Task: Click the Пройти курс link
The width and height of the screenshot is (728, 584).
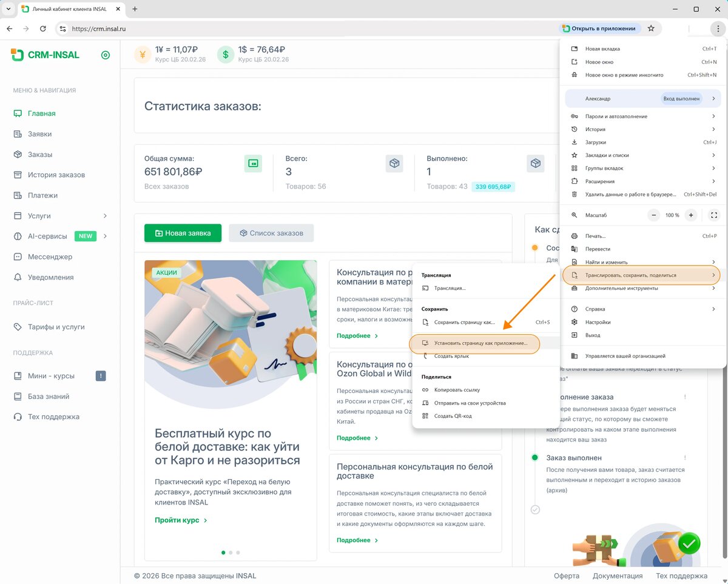Action: coord(181,520)
